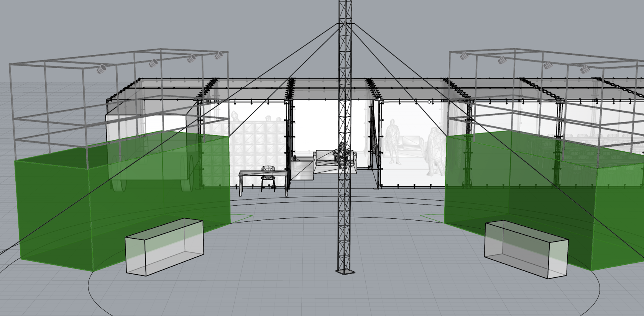Select the chair next to the table
Image resolution: width=644 pixels, height=316 pixels.
pyautogui.click(x=268, y=178)
